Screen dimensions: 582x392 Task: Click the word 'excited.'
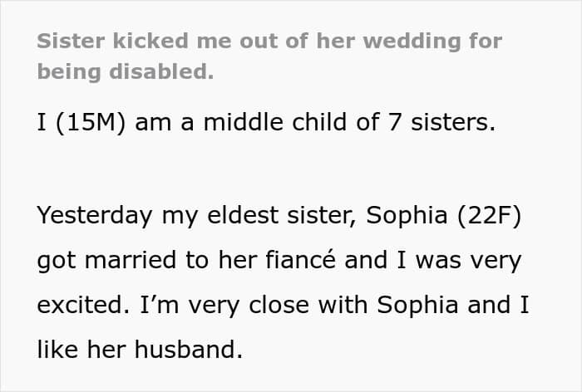84,305
